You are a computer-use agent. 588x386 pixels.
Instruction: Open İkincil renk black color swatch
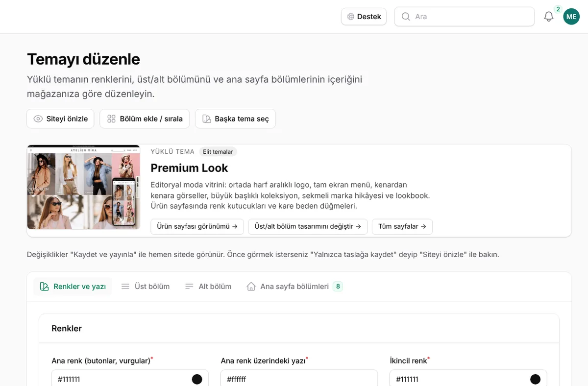(x=536, y=379)
